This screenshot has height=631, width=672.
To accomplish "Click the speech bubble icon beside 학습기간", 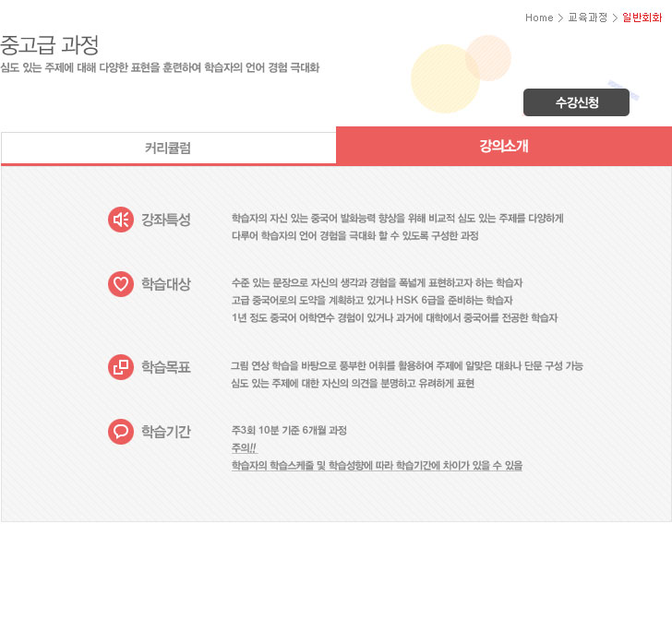I will click(121, 432).
